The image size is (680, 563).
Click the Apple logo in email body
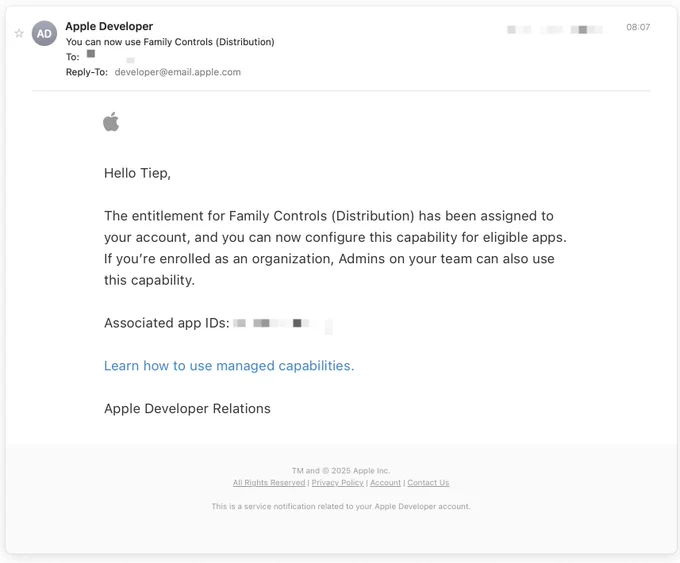[111, 121]
